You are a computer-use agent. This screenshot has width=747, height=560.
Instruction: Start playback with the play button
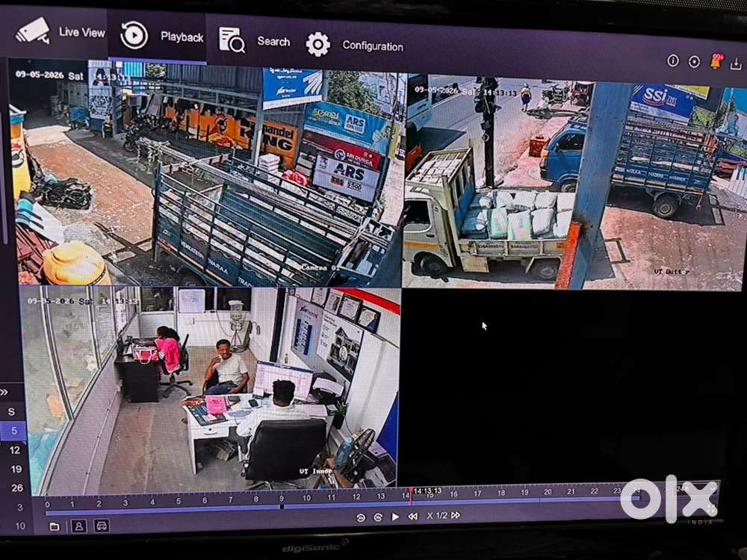click(395, 517)
